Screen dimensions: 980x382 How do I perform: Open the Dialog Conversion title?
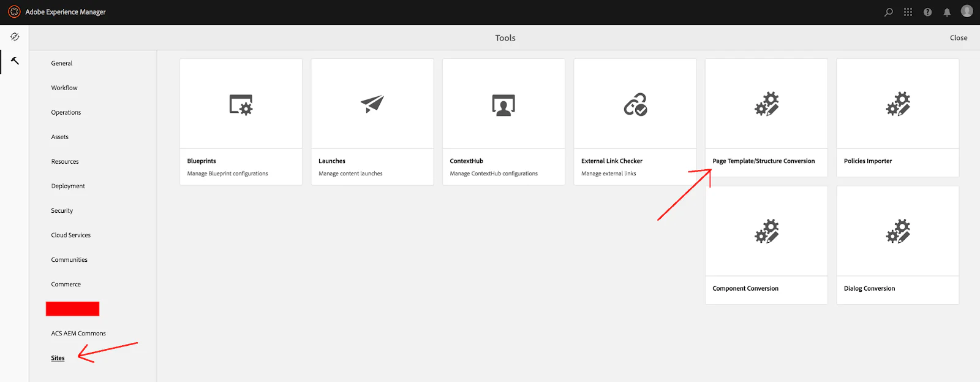tap(869, 288)
